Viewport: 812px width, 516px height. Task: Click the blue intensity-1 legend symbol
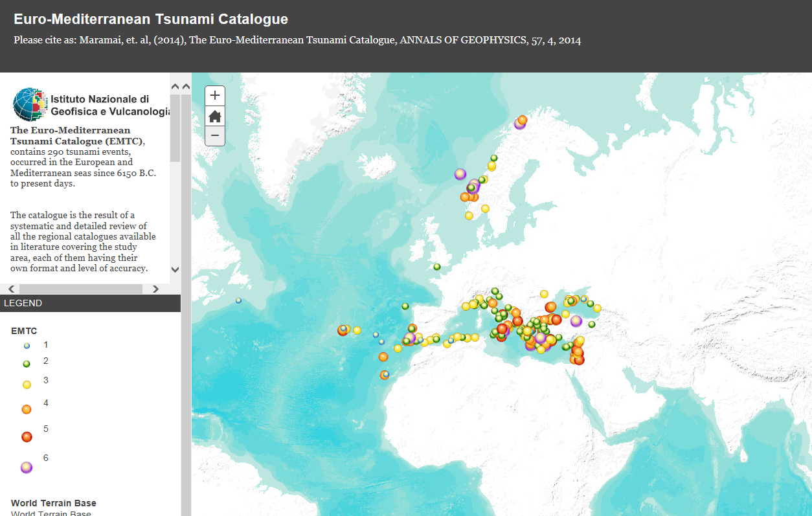coord(26,345)
